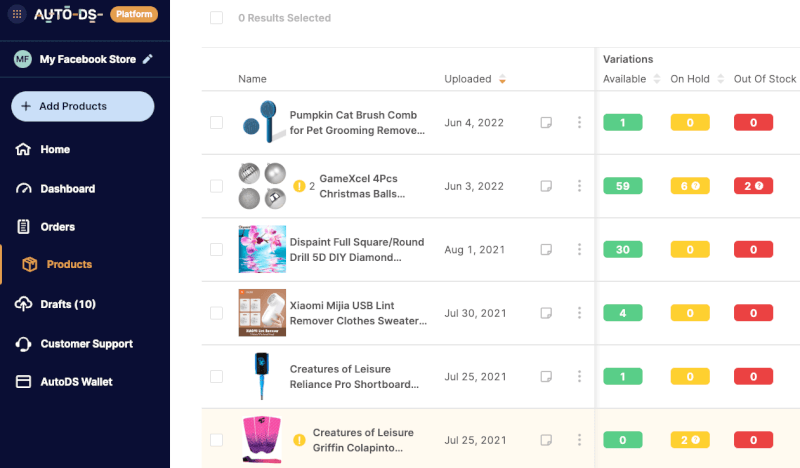
Task: Select the Creatures of Leisure Shortboard checkbox
Action: point(216,377)
